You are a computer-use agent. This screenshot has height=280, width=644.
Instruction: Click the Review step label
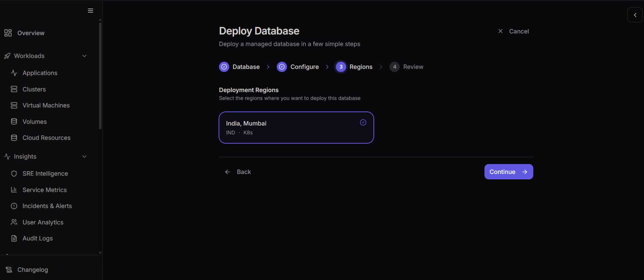point(413,67)
